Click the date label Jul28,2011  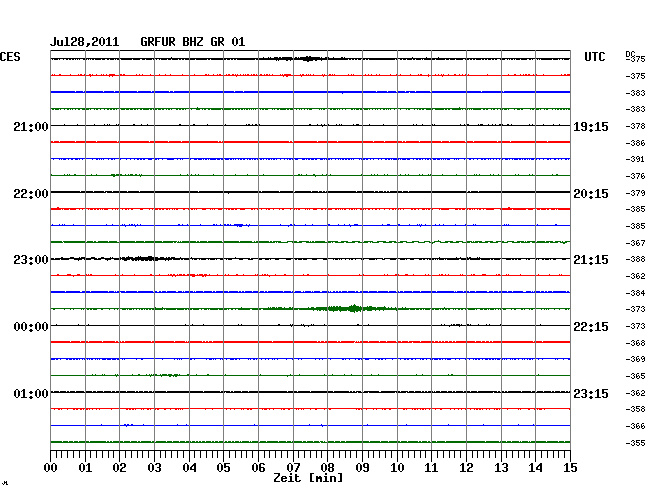(x=85, y=42)
